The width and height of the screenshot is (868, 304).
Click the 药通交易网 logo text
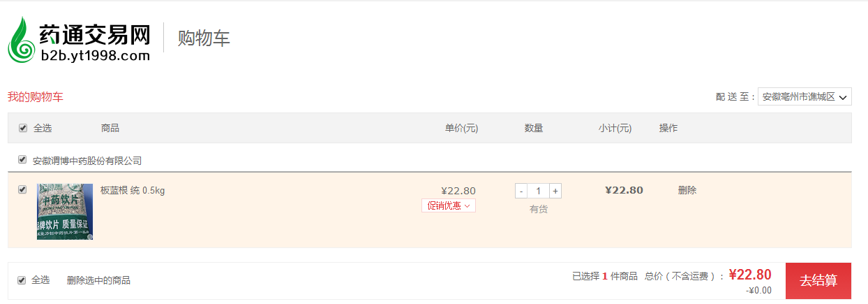point(95,33)
